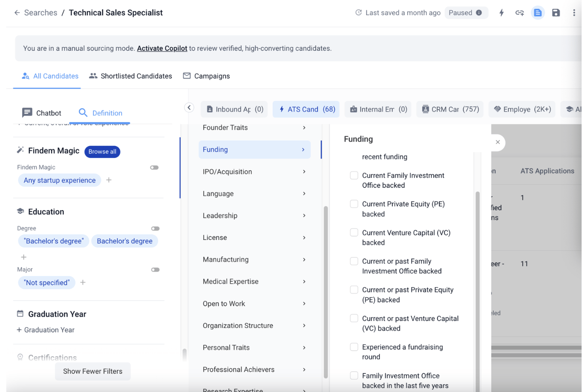Click the Activate Copilot link
The width and height of the screenshot is (588, 392).
pyautogui.click(x=162, y=48)
